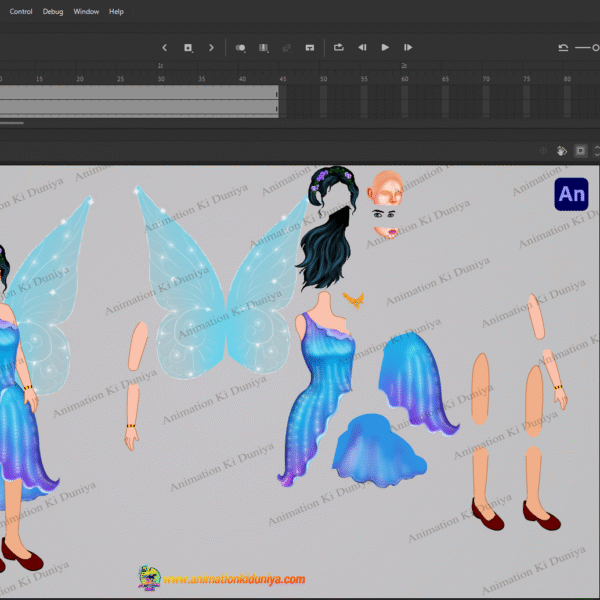Select the eyes piece on stage
The image size is (600, 600).
[x=384, y=214]
